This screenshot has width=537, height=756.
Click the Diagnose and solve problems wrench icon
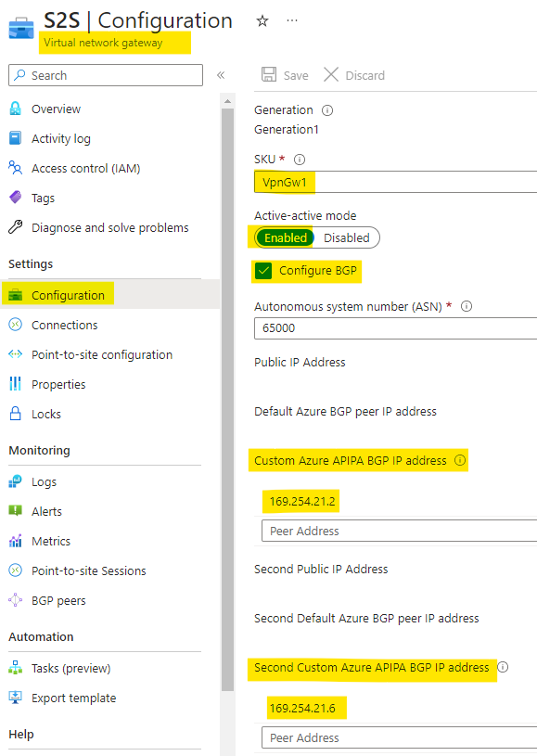pos(16,226)
